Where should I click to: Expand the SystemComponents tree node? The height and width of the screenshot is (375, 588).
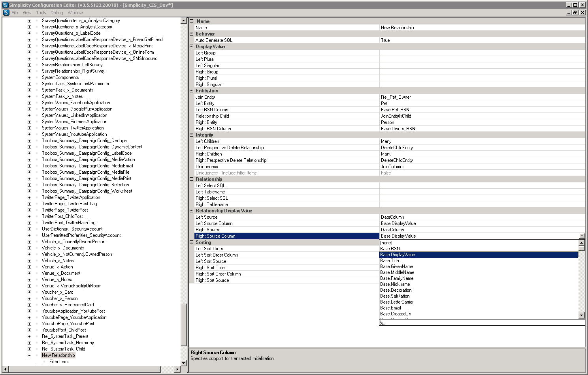point(29,77)
